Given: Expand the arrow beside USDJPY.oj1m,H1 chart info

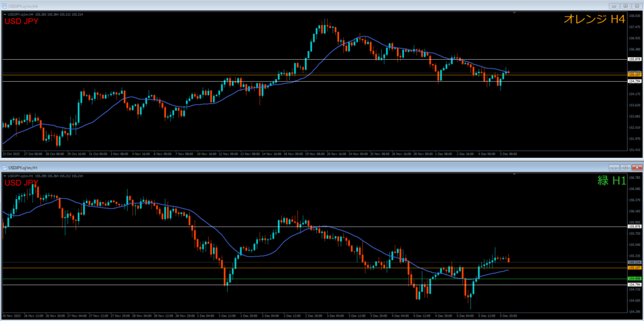Looking at the screenshot, I should 4,175.
